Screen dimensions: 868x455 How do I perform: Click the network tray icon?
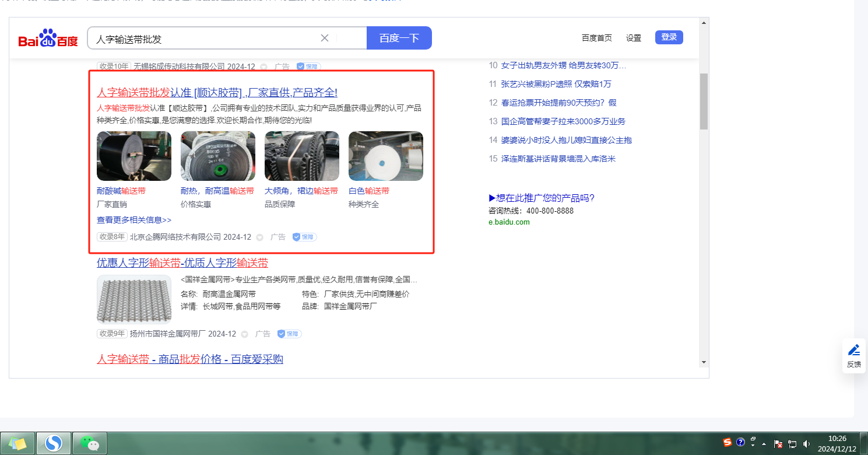792,444
